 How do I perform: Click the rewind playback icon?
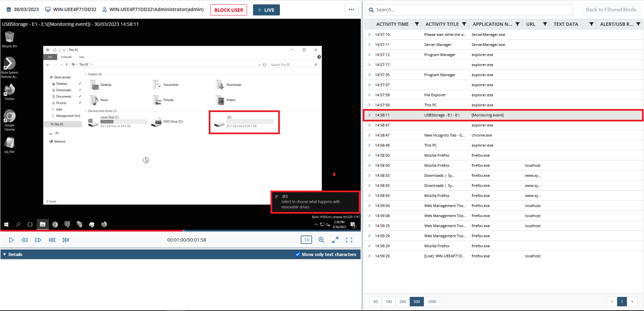click(x=24, y=240)
